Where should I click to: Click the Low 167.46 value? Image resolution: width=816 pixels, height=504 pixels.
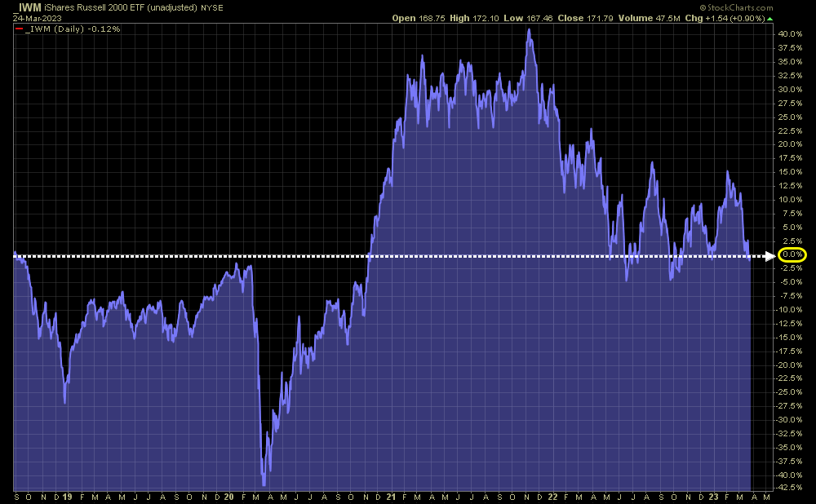coord(528,18)
